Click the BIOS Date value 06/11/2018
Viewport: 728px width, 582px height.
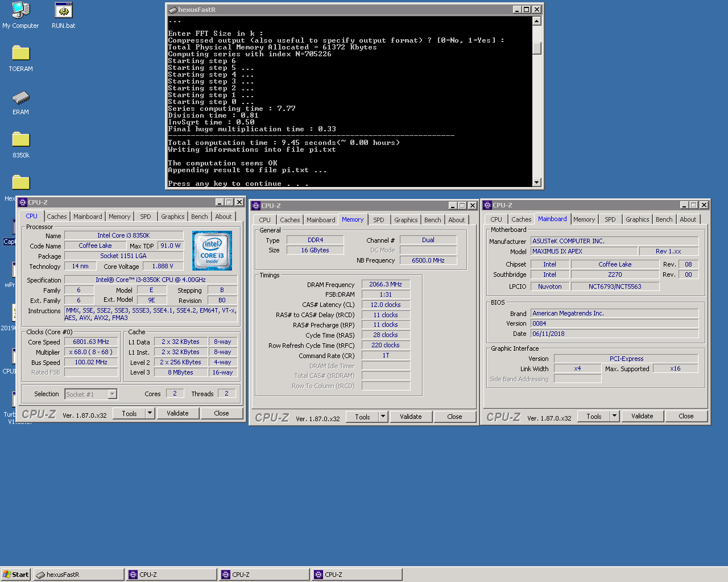point(615,334)
